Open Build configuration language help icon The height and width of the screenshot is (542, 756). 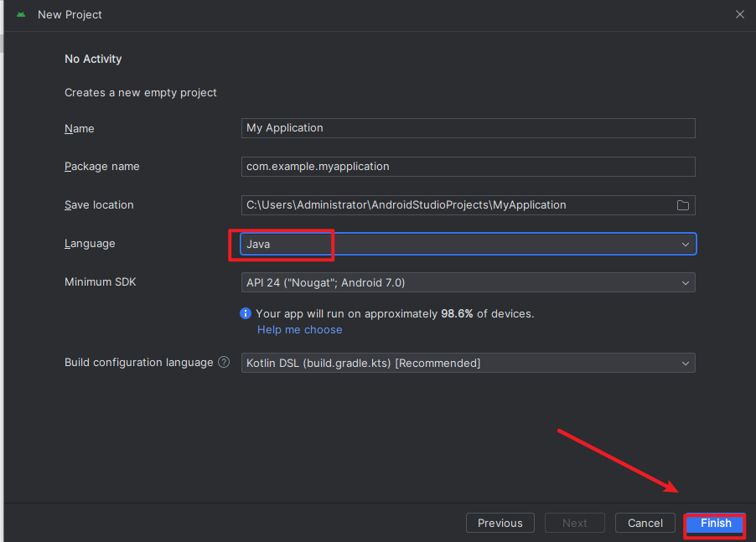tap(224, 363)
